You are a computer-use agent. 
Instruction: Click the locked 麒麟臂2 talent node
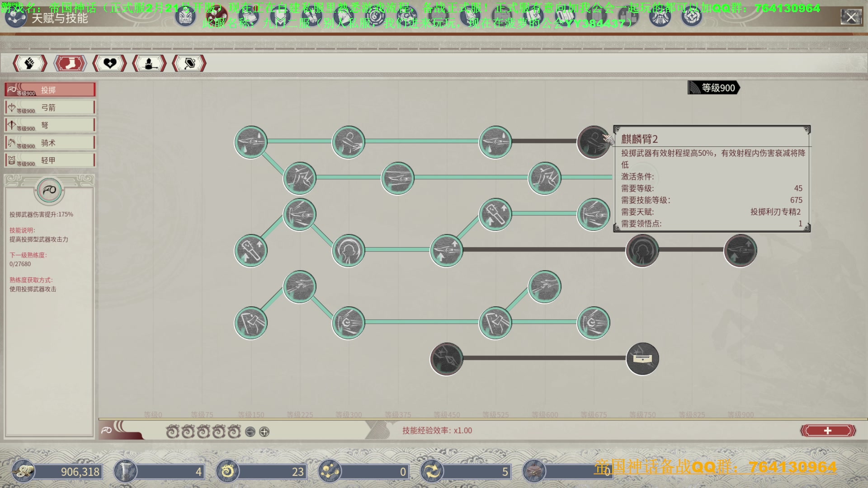tap(593, 142)
